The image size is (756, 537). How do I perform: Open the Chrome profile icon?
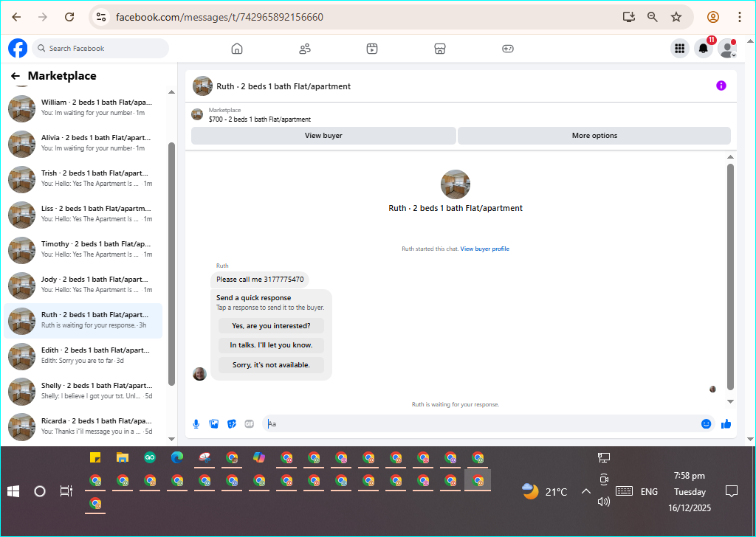point(713,17)
